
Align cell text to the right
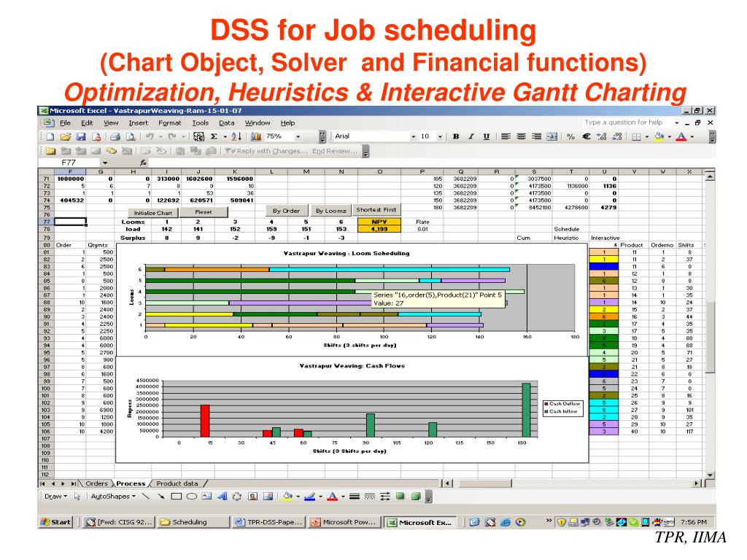(x=536, y=136)
